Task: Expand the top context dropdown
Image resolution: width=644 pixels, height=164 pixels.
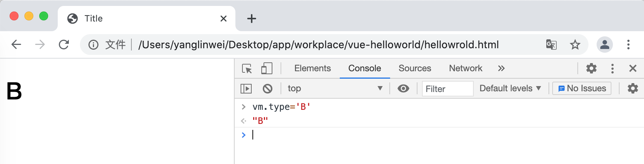Action: click(x=335, y=89)
